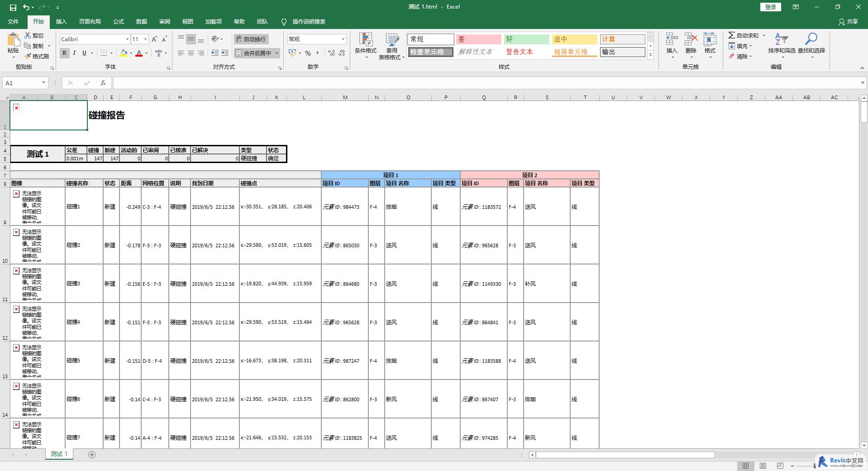Viewport: 868px width, 471px height.
Task: Select column M header
Action: point(345,97)
